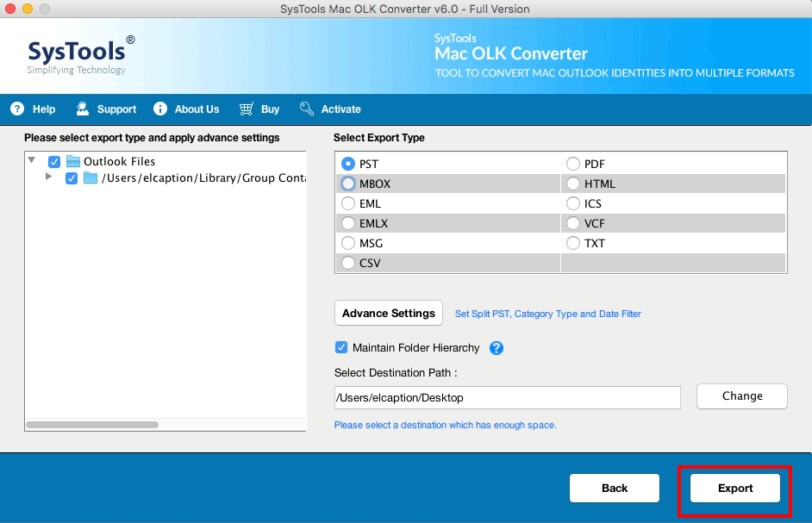Image resolution: width=812 pixels, height=523 pixels.
Task: Uncheck the /Users/elcaption folder checkbox
Action: (72, 178)
